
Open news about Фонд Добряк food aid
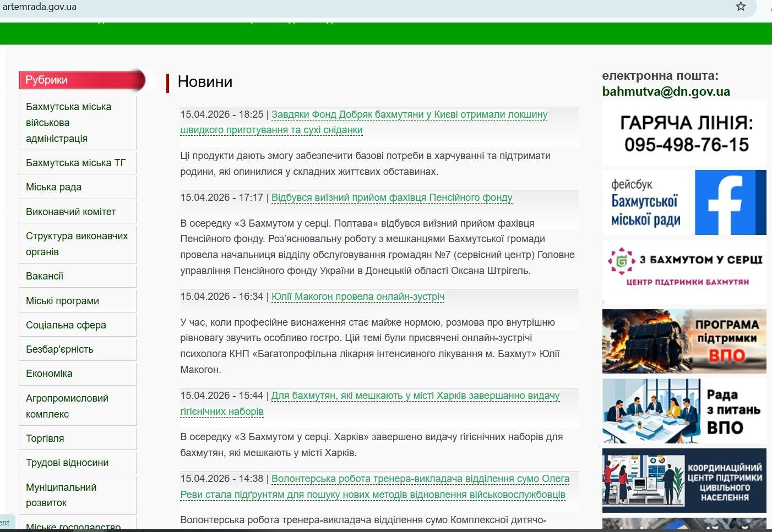[x=409, y=115]
